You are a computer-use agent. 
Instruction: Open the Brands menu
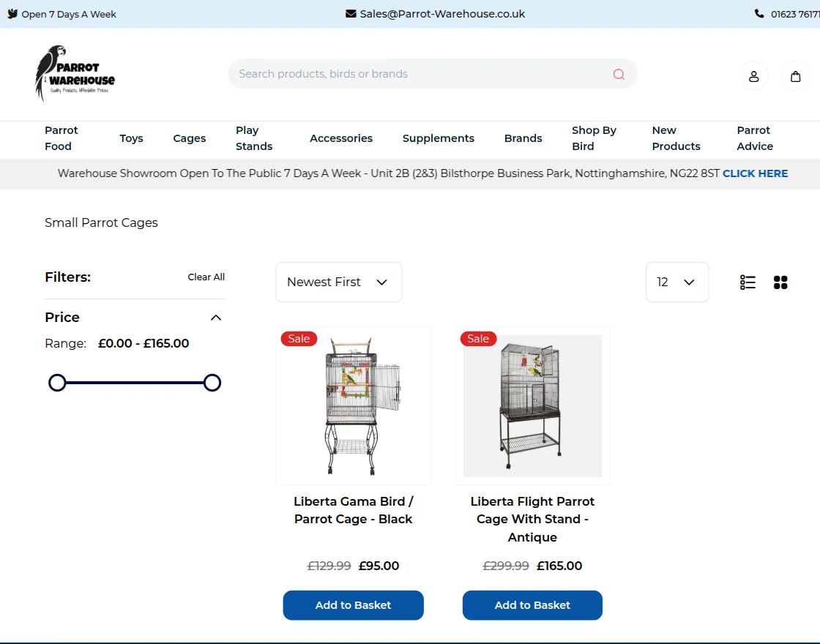(523, 138)
